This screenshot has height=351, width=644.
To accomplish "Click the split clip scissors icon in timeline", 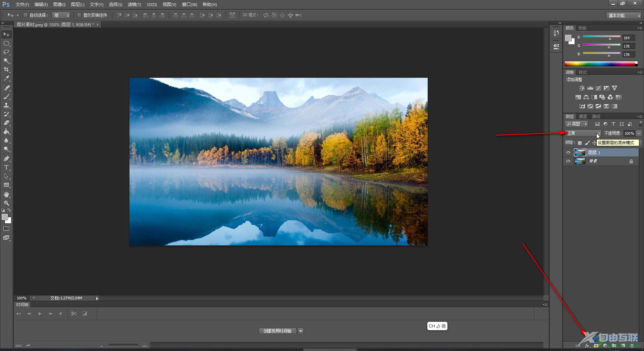I will point(74,313).
